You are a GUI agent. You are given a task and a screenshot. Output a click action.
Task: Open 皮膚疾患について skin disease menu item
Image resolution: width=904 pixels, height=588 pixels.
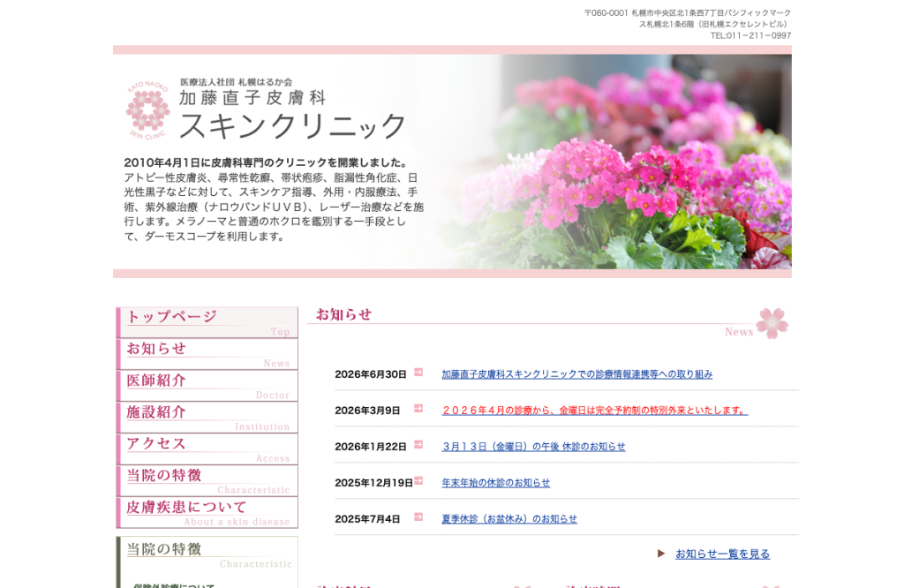click(207, 512)
